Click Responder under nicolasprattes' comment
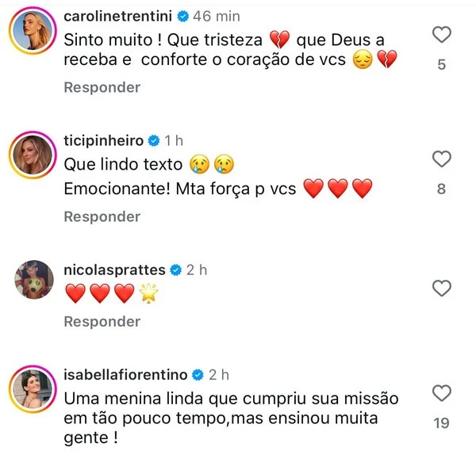 (x=102, y=322)
